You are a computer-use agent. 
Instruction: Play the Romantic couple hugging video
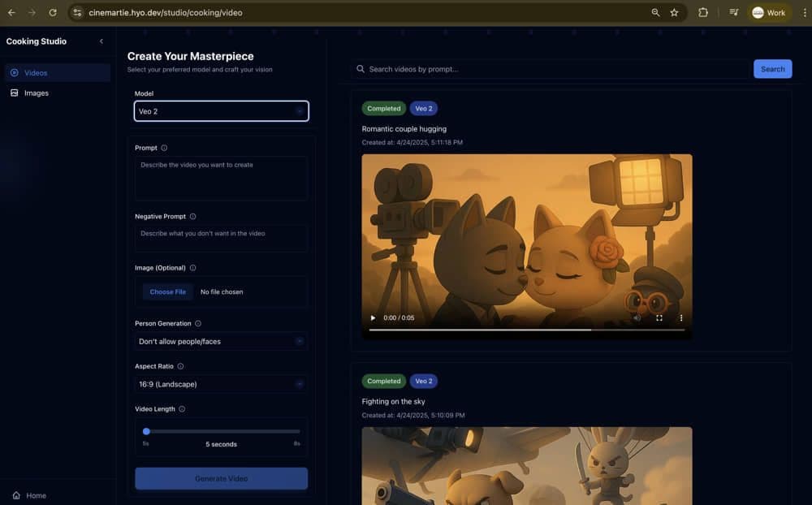click(374, 318)
